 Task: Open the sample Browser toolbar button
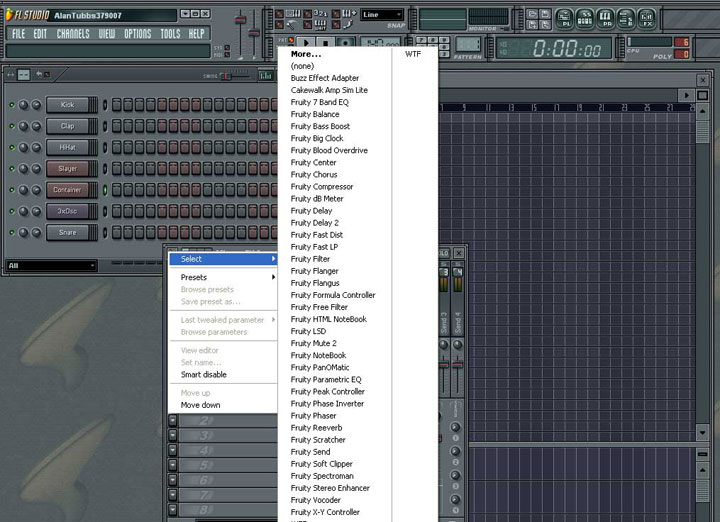coord(625,19)
